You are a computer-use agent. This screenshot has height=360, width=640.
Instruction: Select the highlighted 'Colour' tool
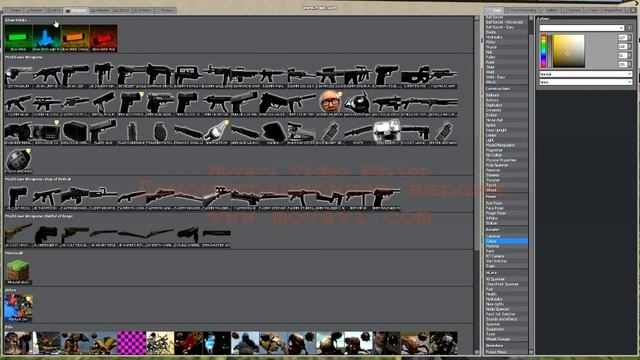[506, 241]
